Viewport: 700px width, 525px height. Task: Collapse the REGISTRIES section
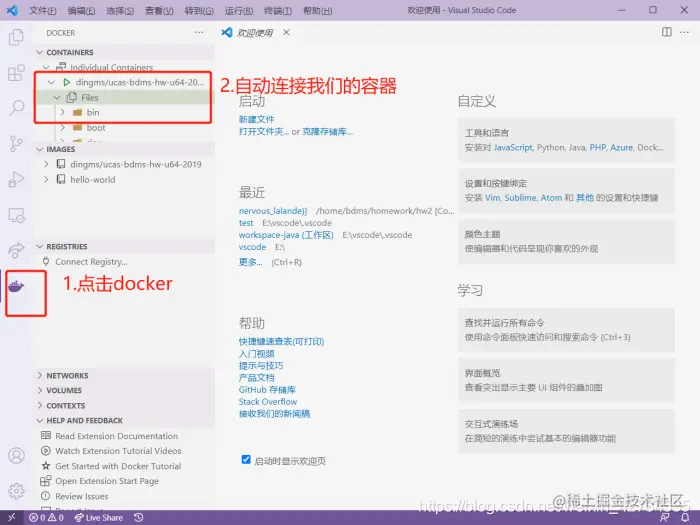click(40, 246)
